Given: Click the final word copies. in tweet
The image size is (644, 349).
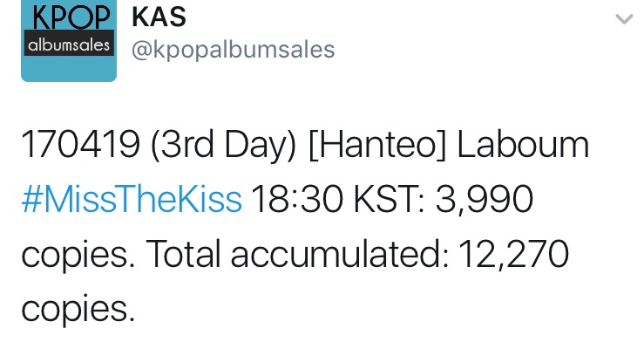Looking at the screenshot, I should (78, 311).
